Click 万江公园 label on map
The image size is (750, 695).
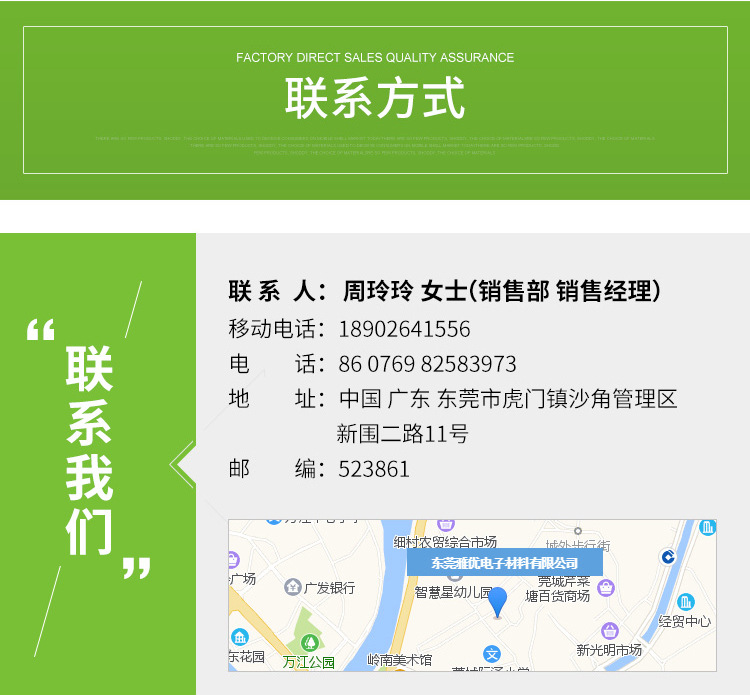pos(309,662)
